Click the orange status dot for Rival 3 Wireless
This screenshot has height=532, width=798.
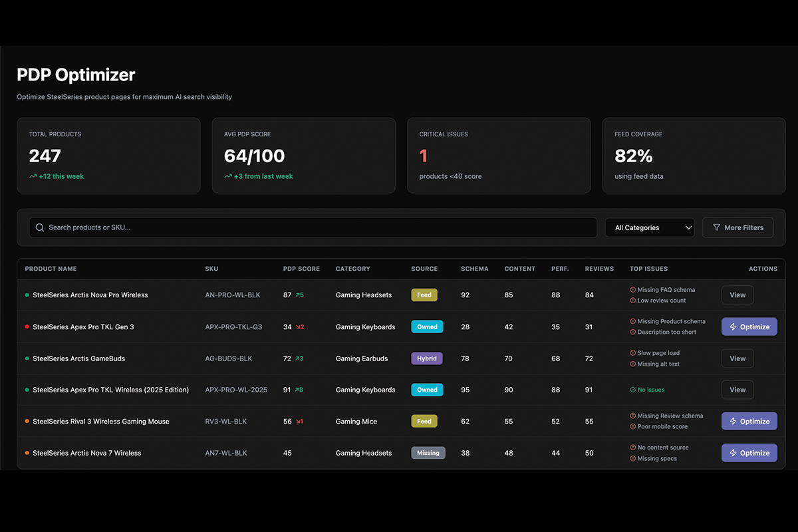point(27,422)
